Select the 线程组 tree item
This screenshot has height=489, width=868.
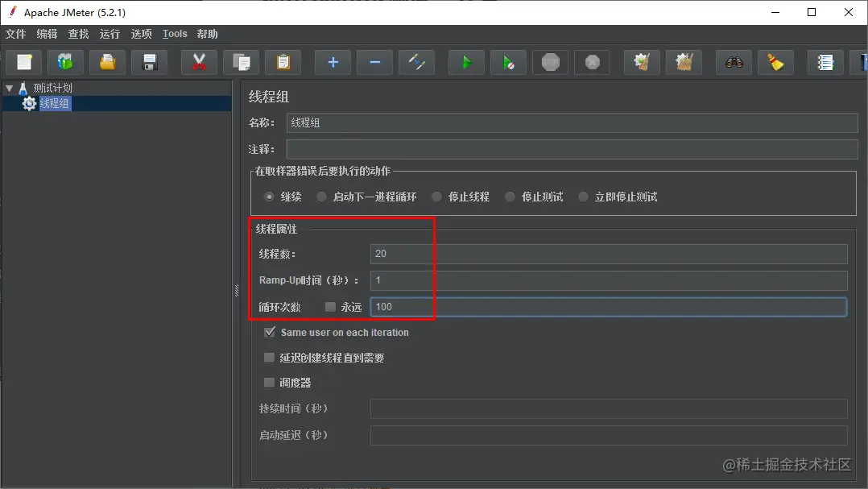click(55, 104)
